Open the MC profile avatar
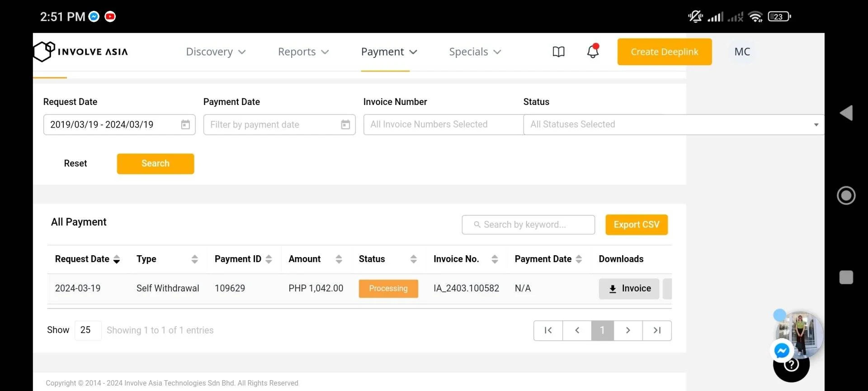 point(742,52)
